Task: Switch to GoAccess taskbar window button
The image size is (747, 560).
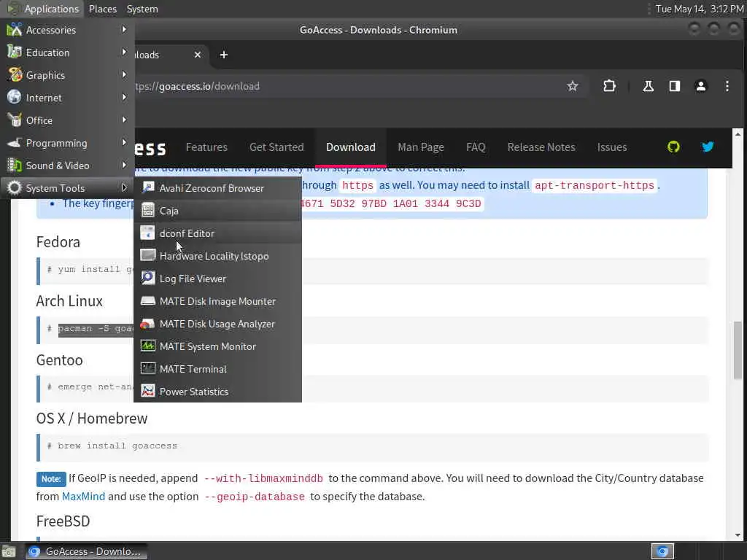Action: [x=86, y=551]
